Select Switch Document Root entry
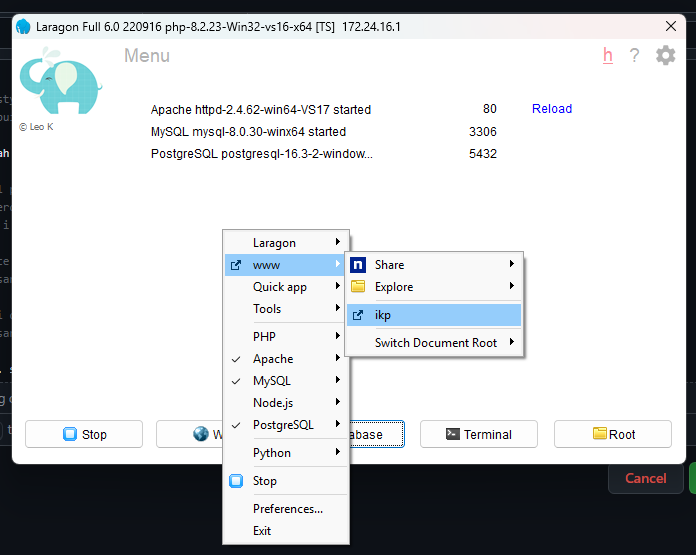696x555 pixels. point(434,343)
